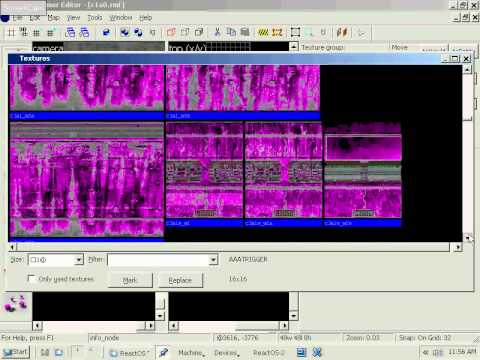
Task: Click the Replace button
Action: [180, 280]
